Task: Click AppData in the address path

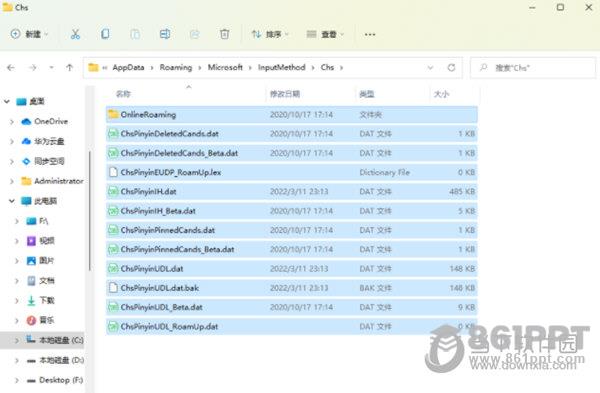Action: pos(128,67)
